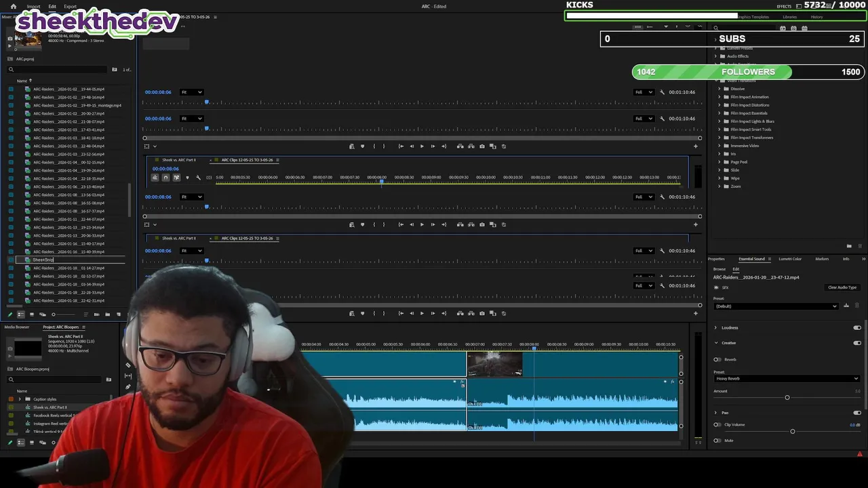Image resolution: width=868 pixels, height=488 pixels.
Task: Switch to the Media Browser tab
Action: pos(17,327)
